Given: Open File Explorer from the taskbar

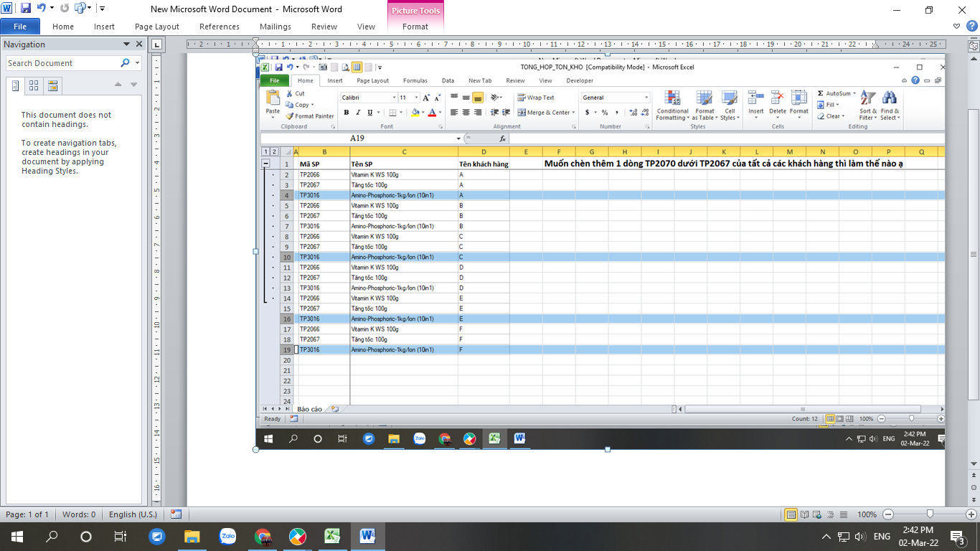Looking at the screenshot, I should tap(192, 537).
